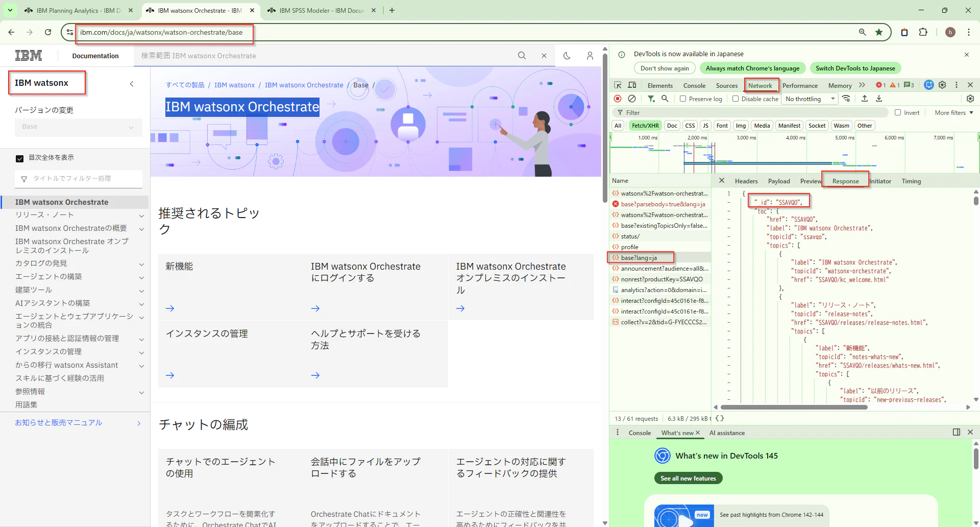The image size is (980, 527).
Task: Click the issues count badge
Action: (909, 85)
